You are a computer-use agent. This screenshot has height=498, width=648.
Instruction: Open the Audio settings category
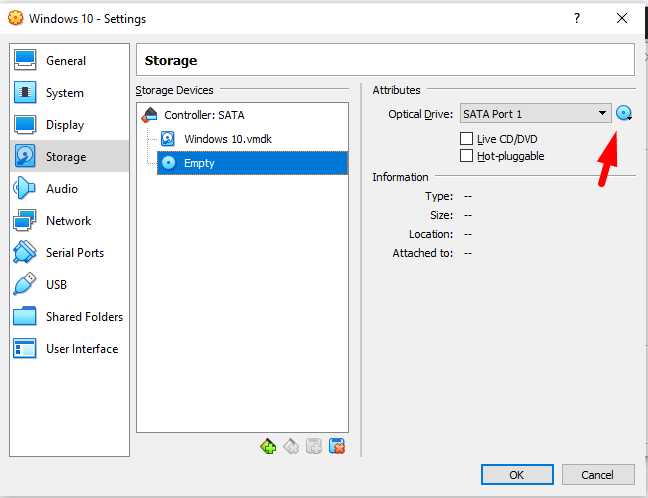click(61, 189)
